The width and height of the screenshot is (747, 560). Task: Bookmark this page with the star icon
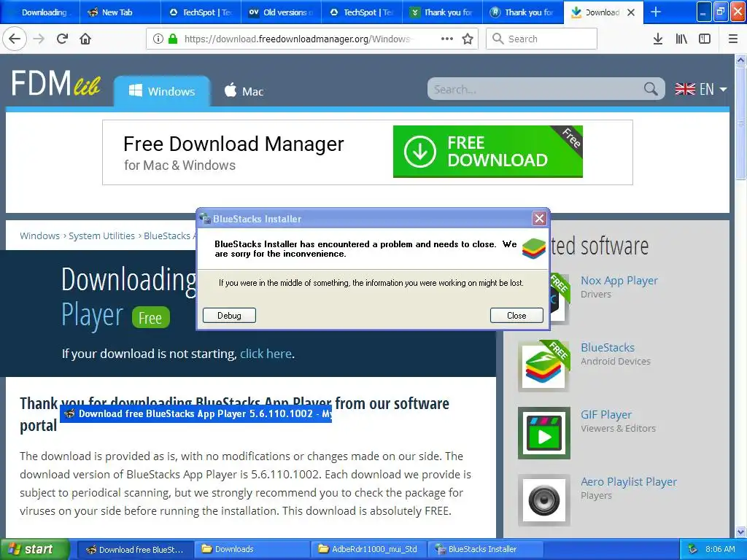click(x=468, y=39)
